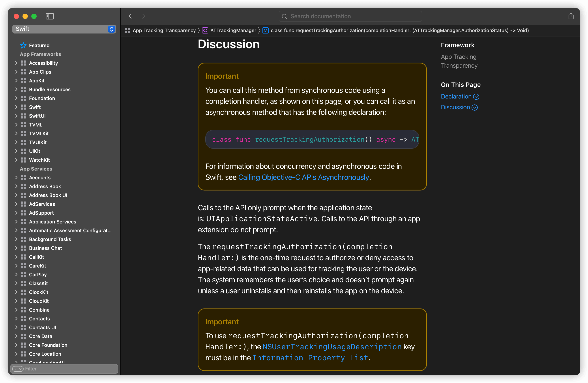The image size is (588, 383).
Task: Expand the Accessibility framework tree item
Action: (x=15, y=63)
